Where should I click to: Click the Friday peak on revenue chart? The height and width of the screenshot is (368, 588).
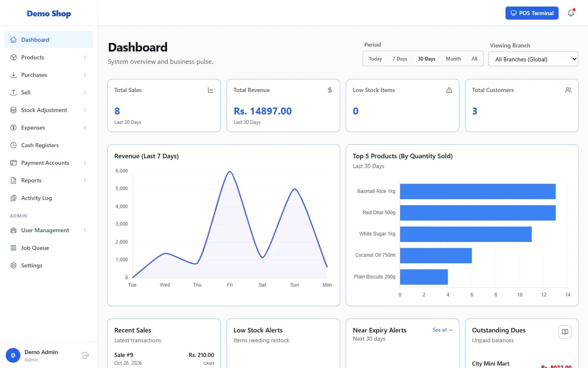[x=230, y=172]
